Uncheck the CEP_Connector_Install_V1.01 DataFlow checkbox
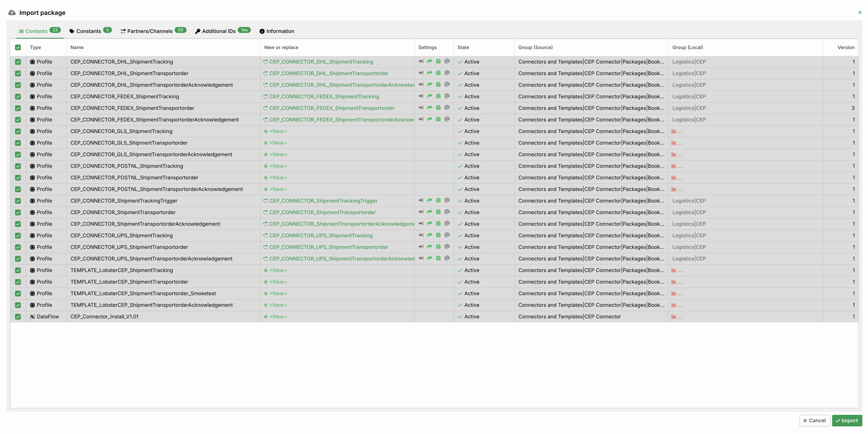868x434 pixels. 18,317
